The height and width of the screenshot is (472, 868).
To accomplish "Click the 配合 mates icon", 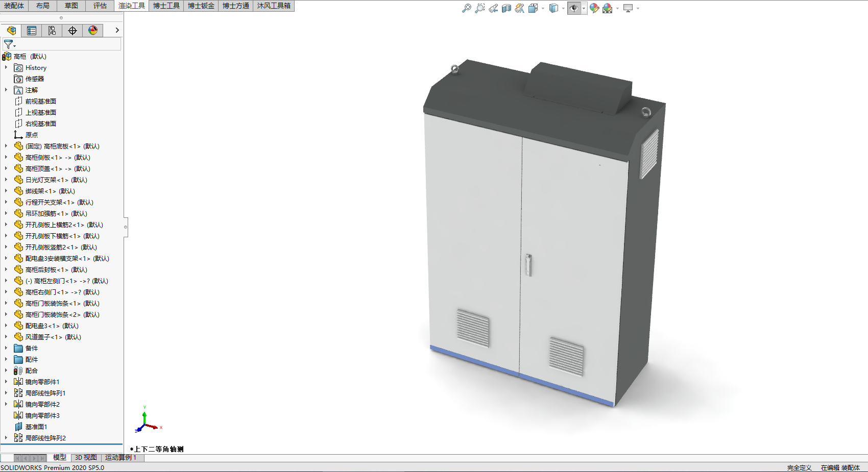I will [x=18, y=370].
